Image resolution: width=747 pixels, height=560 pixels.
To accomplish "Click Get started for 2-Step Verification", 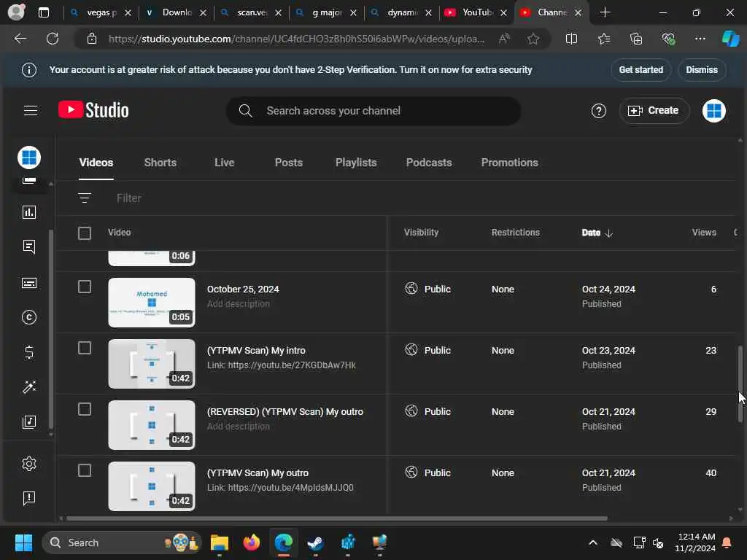I will pyautogui.click(x=640, y=70).
